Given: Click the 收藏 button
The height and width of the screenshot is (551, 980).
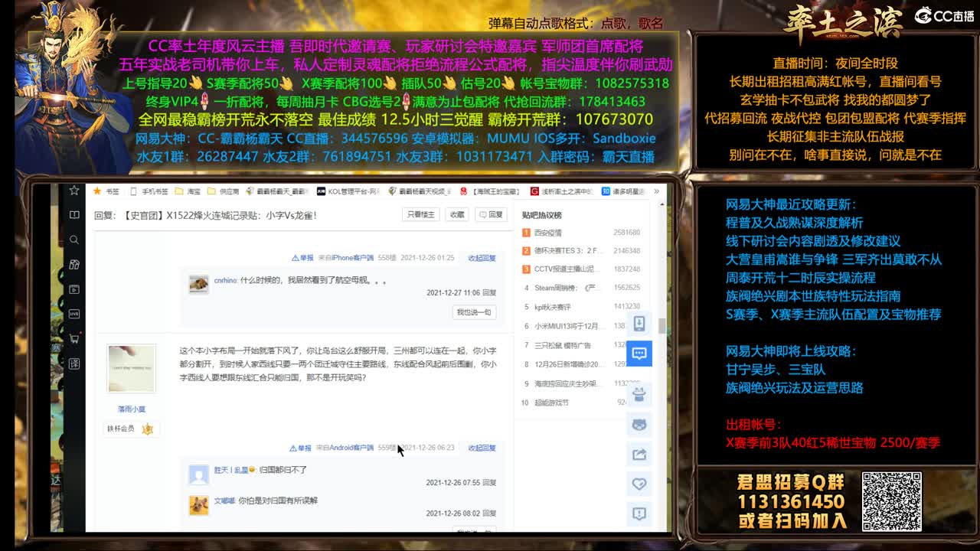Looking at the screenshot, I should pos(457,215).
